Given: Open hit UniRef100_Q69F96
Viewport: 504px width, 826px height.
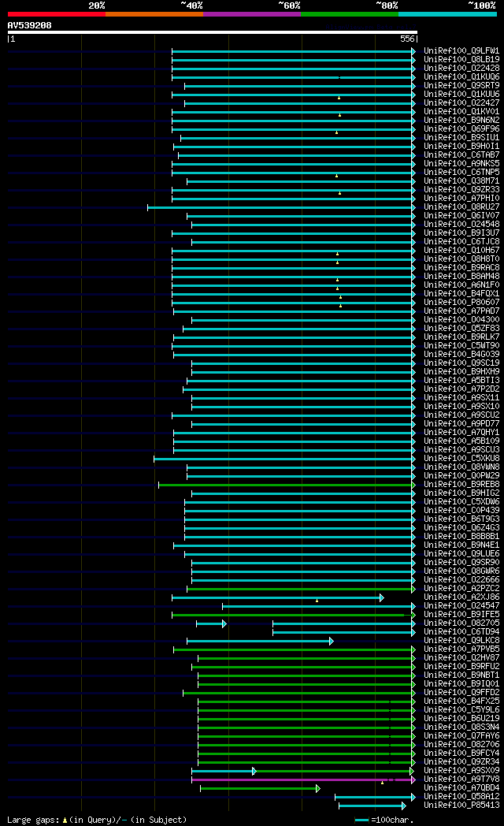Looking at the screenshot, I should (461, 128).
